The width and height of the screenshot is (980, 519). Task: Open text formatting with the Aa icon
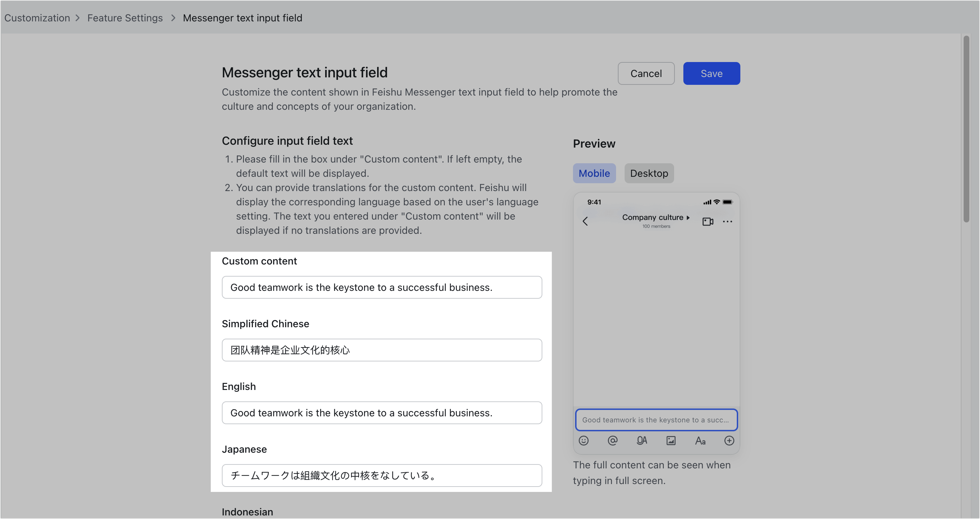click(x=700, y=441)
